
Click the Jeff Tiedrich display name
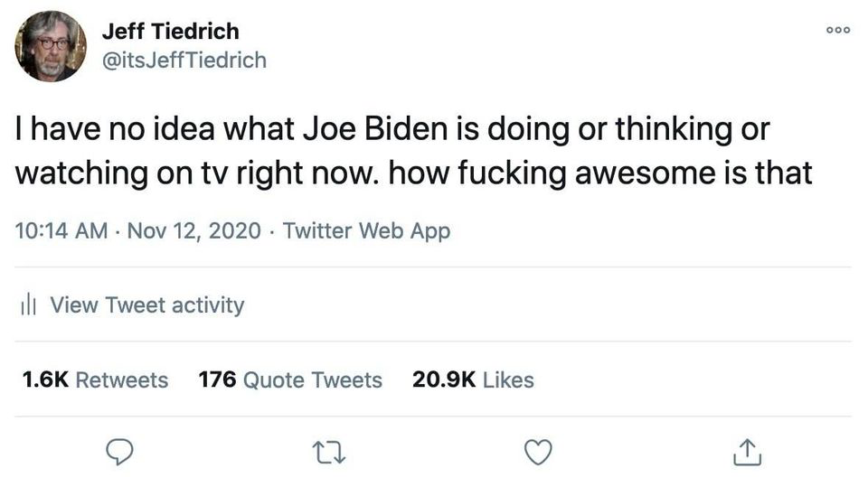click(170, 31)
